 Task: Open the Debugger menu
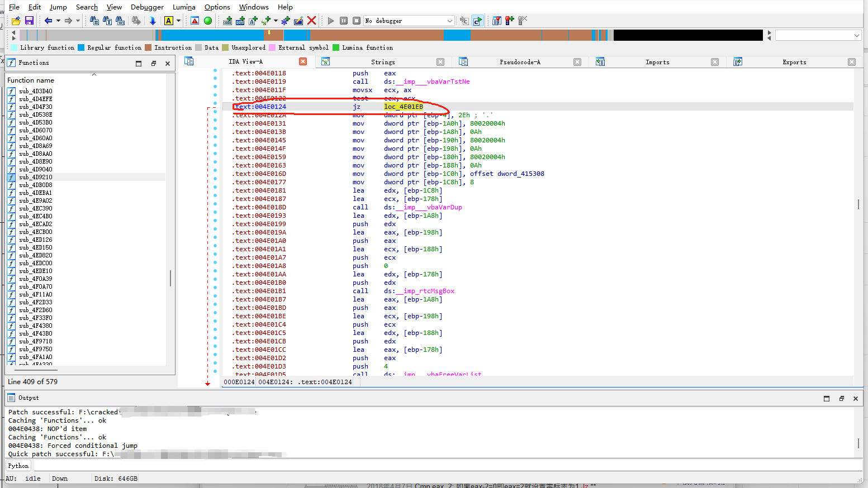pos(147,7)
